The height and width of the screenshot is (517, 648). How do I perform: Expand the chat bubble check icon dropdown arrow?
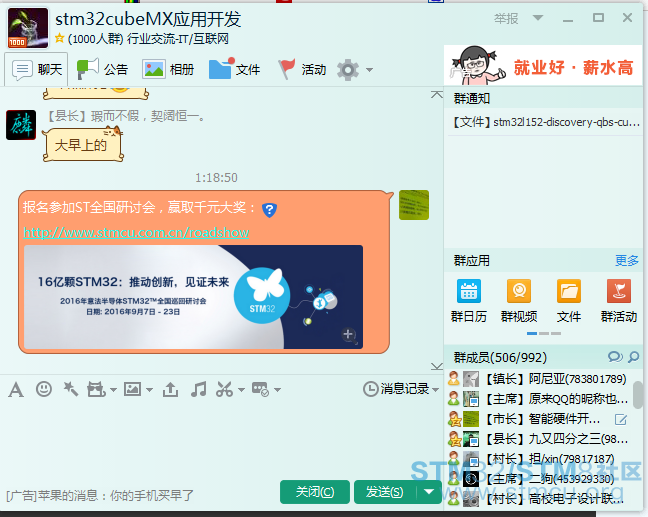[278, 390]
